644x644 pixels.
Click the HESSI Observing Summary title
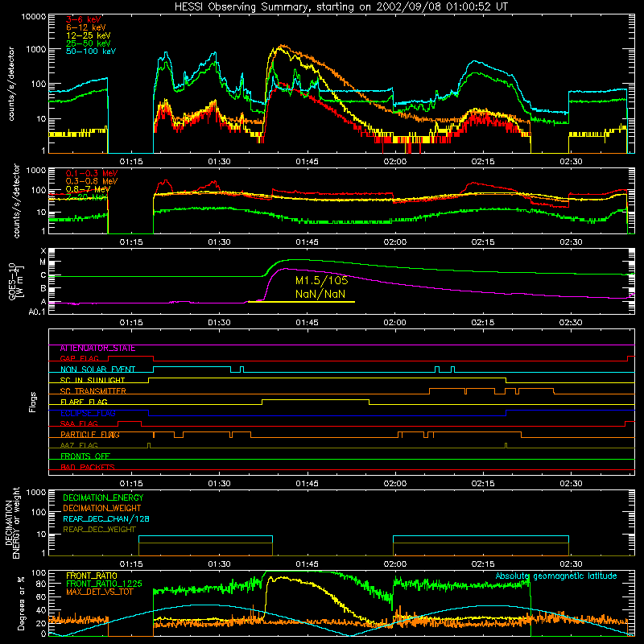341,7
